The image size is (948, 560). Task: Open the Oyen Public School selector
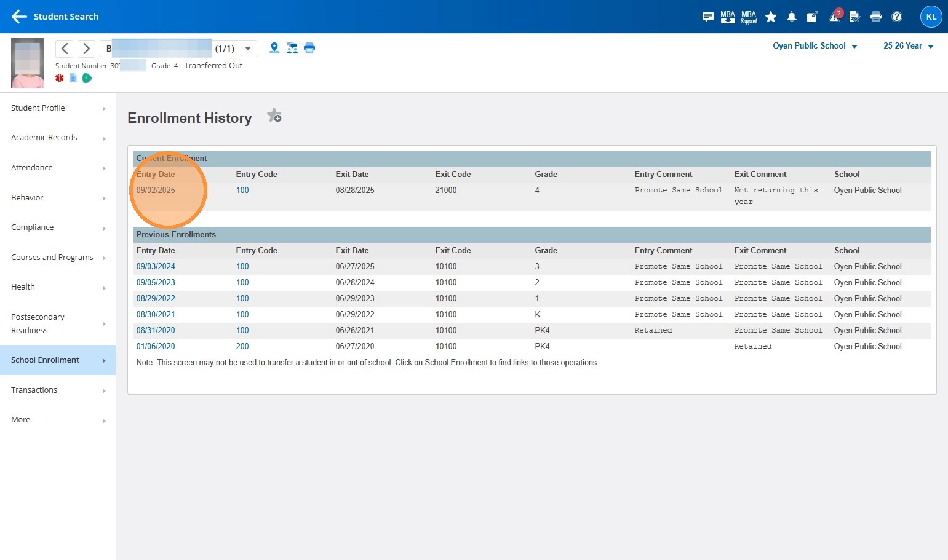[x=815, y=46]
